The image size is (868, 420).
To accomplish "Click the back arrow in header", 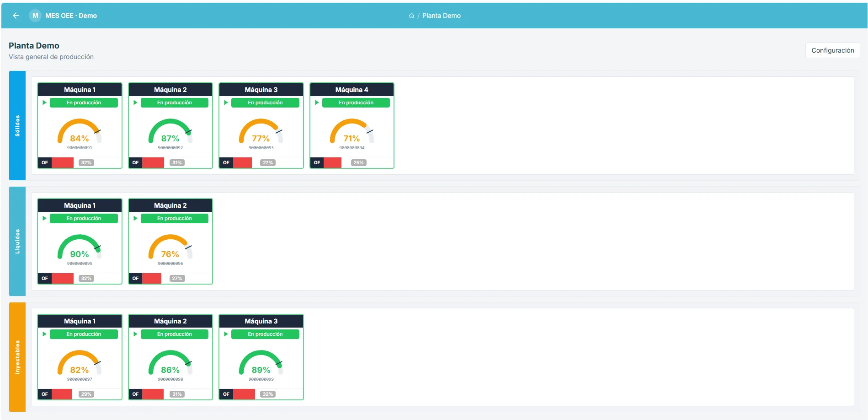I will (16, 16).
